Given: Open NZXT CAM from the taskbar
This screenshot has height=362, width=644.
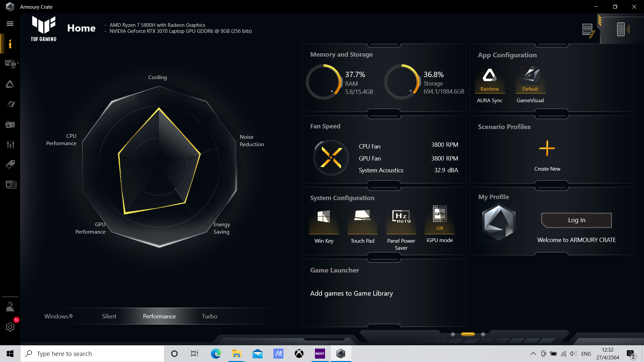Looking at the screenshot, I should [x=320, y=354].
